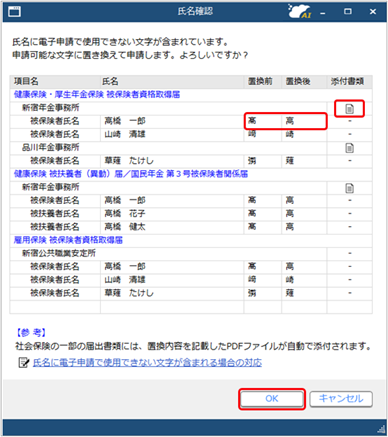Viewport: 388px width, 437px height.
Task: Click 置換前 character in 髙橋 健太 row
Action: tap(252, 227)
